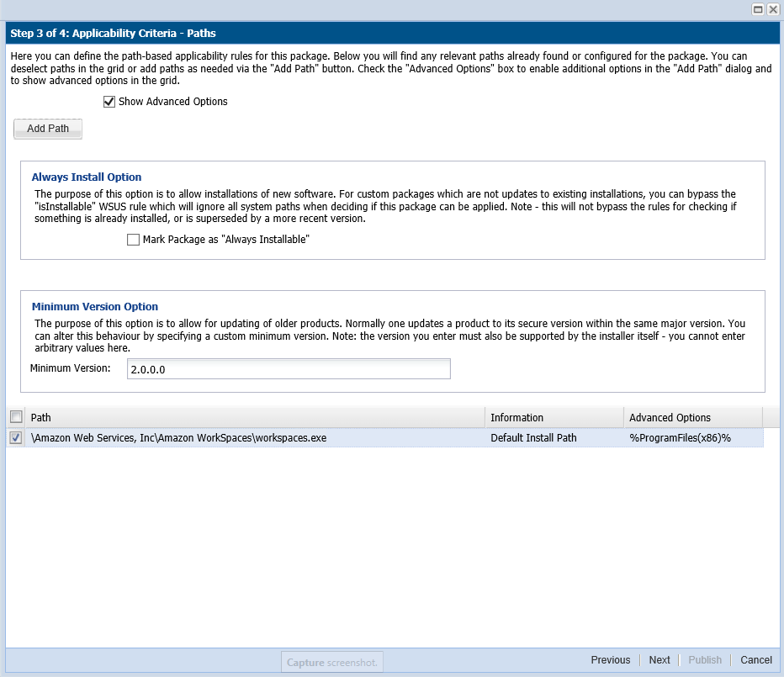The width and height of the screenshot is (784, 677).
Task: Click the Default Install Path cell
Action: (x=533, y=438)
